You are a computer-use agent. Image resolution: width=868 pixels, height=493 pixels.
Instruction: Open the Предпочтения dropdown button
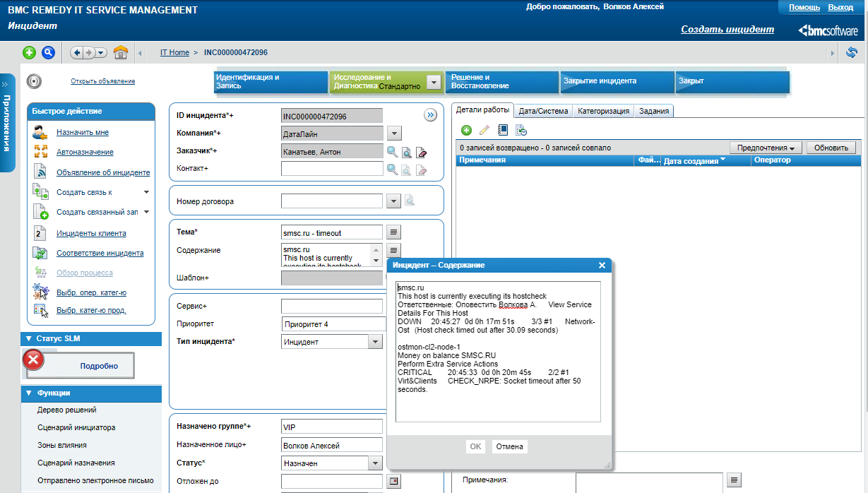point(766,148)
